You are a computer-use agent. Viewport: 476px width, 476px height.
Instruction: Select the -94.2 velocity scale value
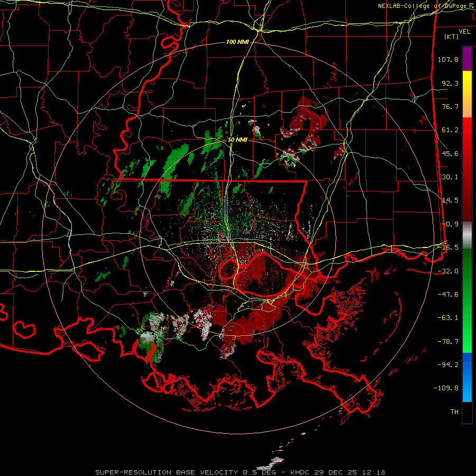coord(448,365)
